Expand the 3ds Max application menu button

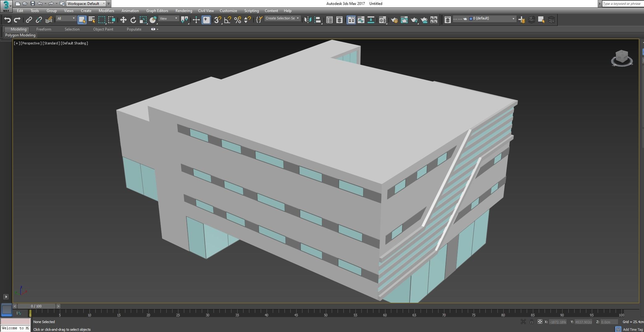click(x=6, y=6)
